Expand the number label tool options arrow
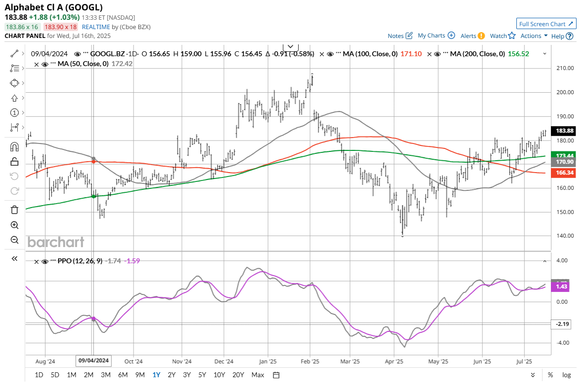This screenshot has width=581, height=392. 23,113
